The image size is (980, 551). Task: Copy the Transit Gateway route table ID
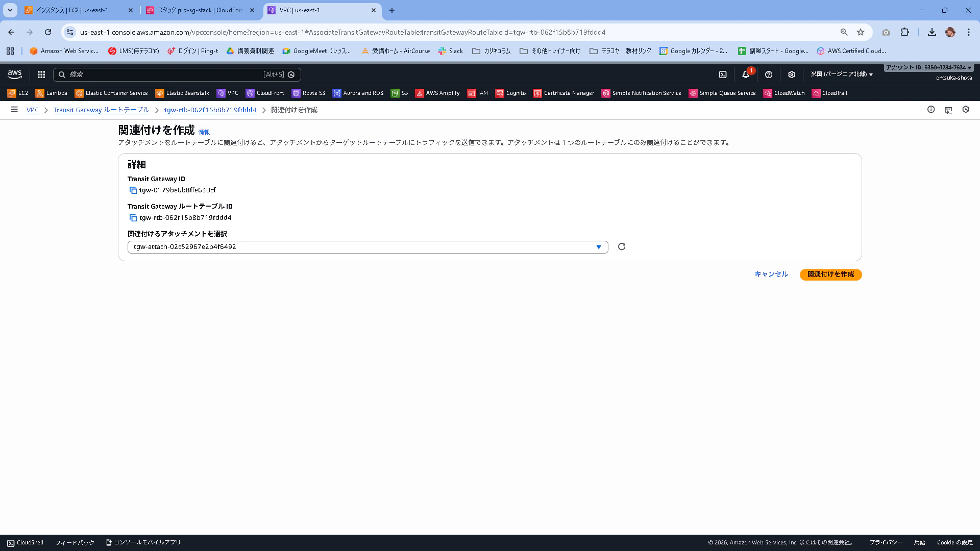click(x=133, y=218)
